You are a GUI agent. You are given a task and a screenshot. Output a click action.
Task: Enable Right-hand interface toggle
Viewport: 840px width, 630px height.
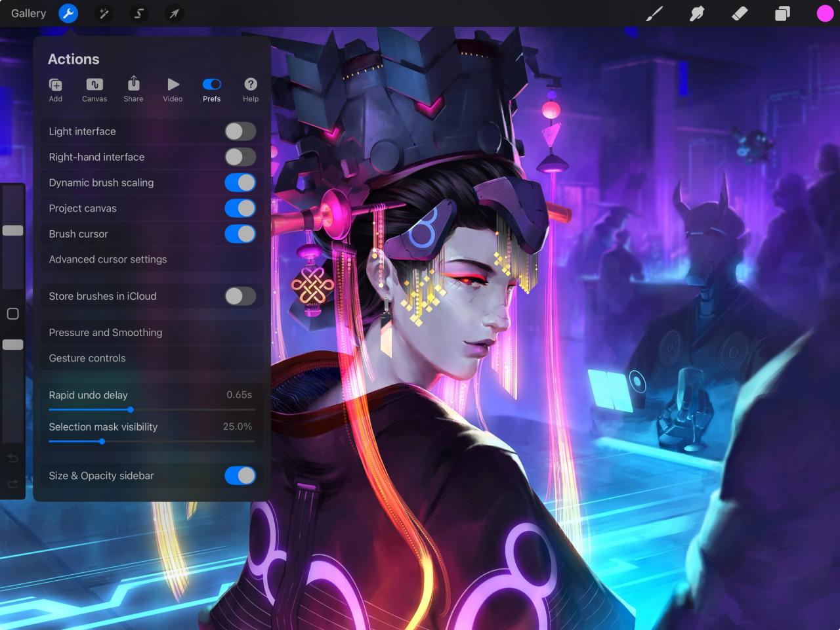[x=240, y=157]
